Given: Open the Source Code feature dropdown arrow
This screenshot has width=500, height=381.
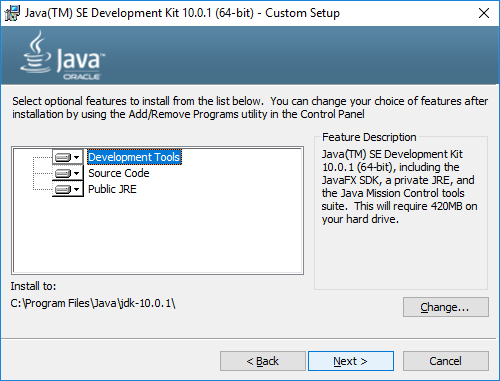Looking at the screenshot, I should pyautogui.click(x=77, y=173).
